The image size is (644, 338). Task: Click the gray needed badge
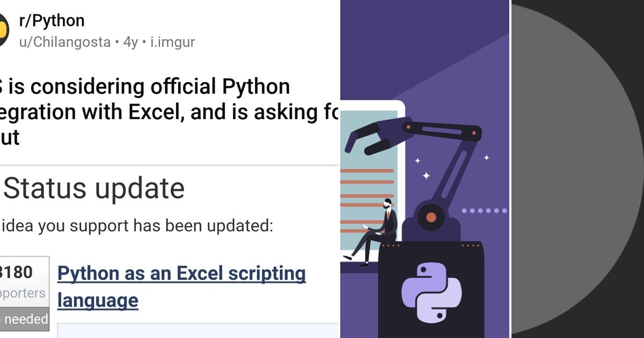tap(24, 319)
